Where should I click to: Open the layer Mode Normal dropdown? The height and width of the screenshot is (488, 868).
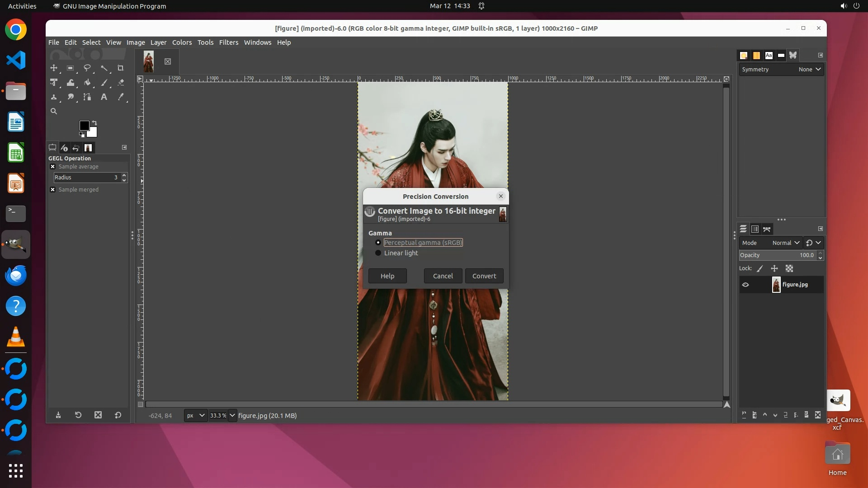[x=786, y=243]
